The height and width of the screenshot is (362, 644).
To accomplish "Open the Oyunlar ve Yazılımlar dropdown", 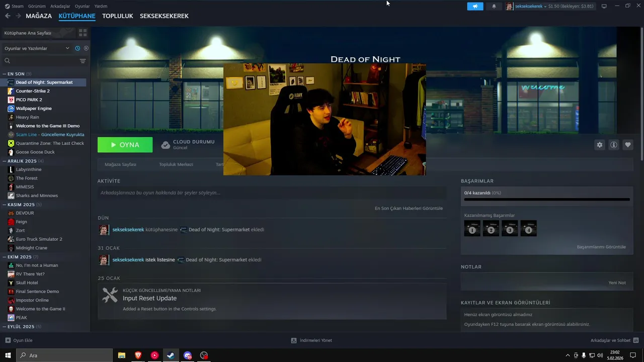I will [37, 48].
